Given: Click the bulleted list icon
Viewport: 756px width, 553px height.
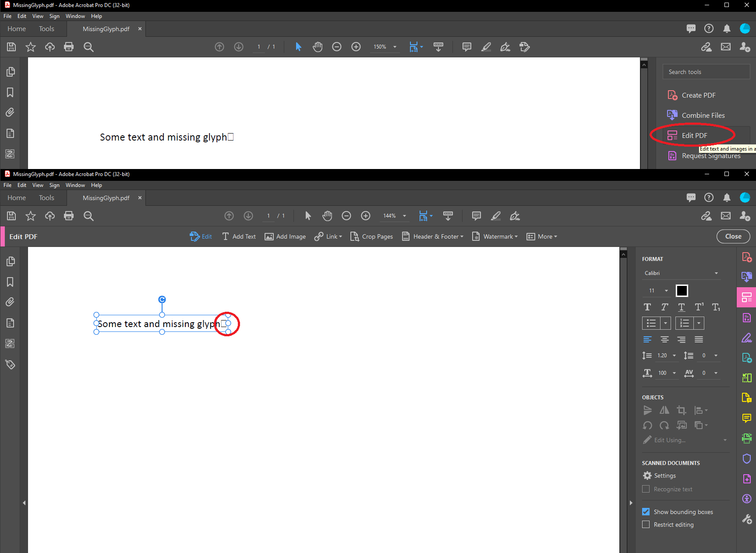Looking at the screenshot, I should pyautogui.click(x=651, y=323).
